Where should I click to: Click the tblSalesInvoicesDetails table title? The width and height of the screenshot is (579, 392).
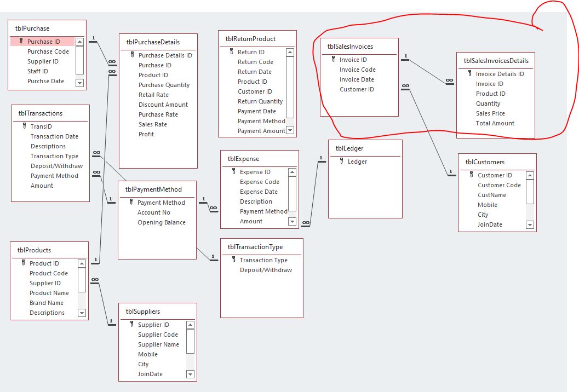[496, 61]
